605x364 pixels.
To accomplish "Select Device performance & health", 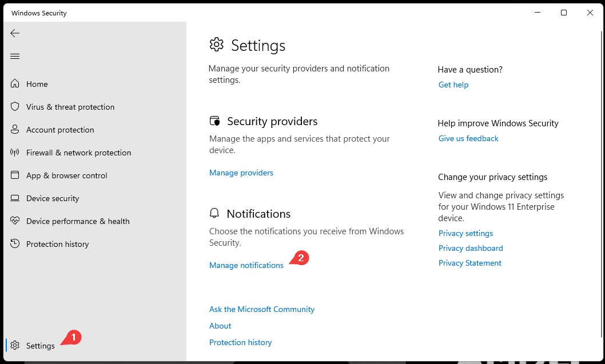I will (x=15, y=221).
